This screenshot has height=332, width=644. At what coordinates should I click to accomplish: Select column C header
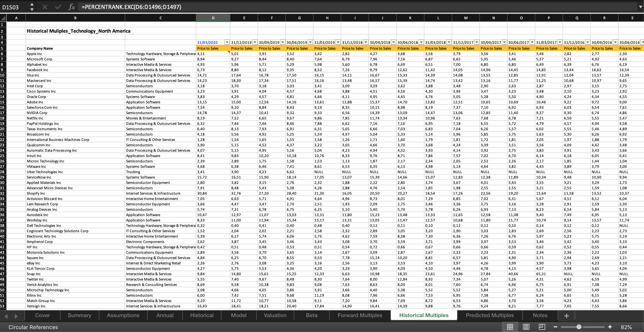point(161,18)
